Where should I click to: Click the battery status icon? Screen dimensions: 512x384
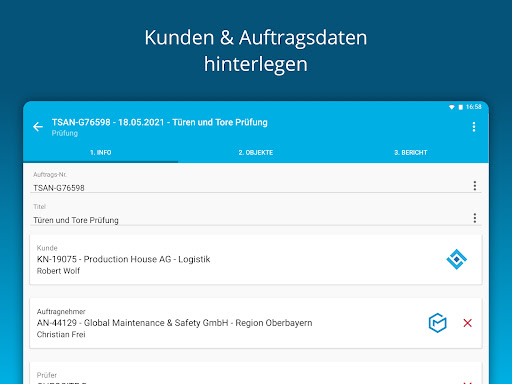point(460,107)
